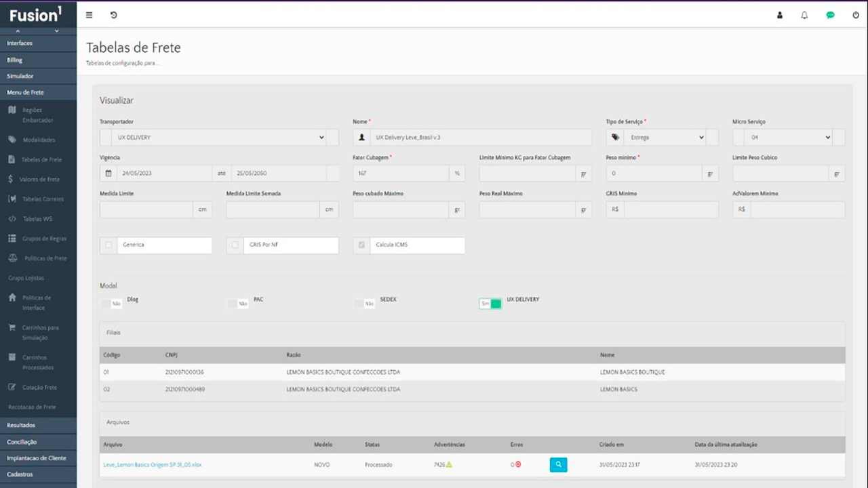
Task: Click the Grupos de Regras list icon
Action: pyautogui.click(x=12, y=239)
